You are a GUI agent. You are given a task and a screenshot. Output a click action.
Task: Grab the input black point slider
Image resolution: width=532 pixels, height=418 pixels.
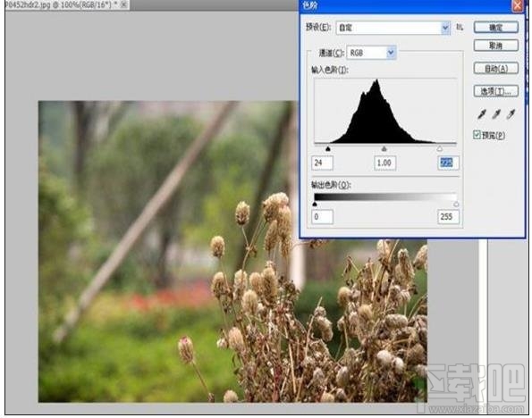click(x=328, y=149)
